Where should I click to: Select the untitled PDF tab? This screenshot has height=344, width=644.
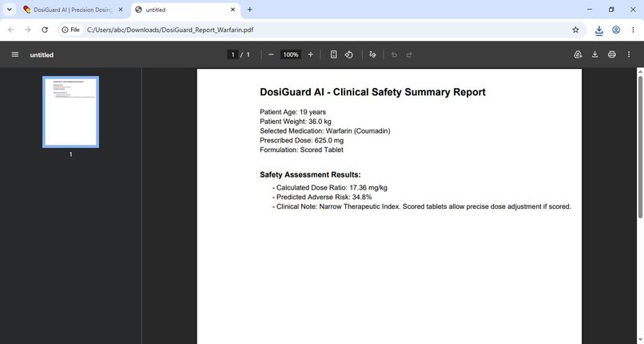click(185, 10)
